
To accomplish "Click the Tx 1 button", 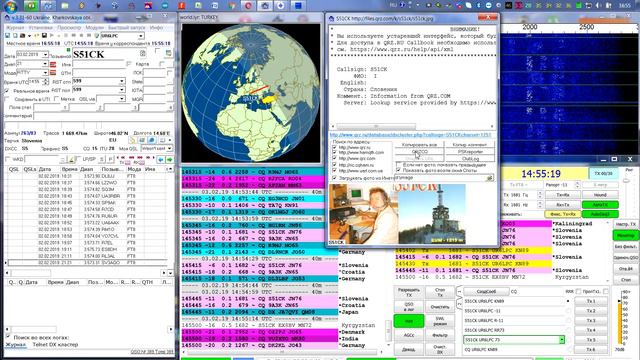I will coord(591,301).
